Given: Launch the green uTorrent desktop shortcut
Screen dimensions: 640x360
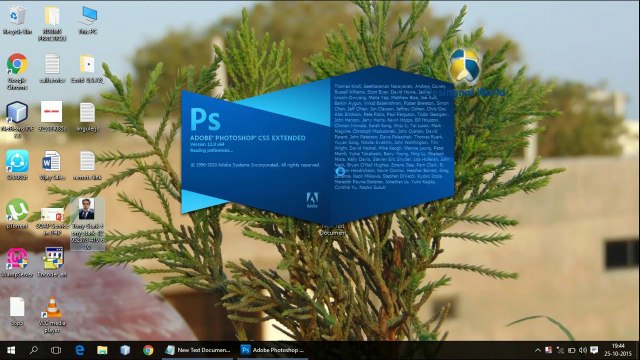Looking at the screenshot, I should click(x=17, y=213).
